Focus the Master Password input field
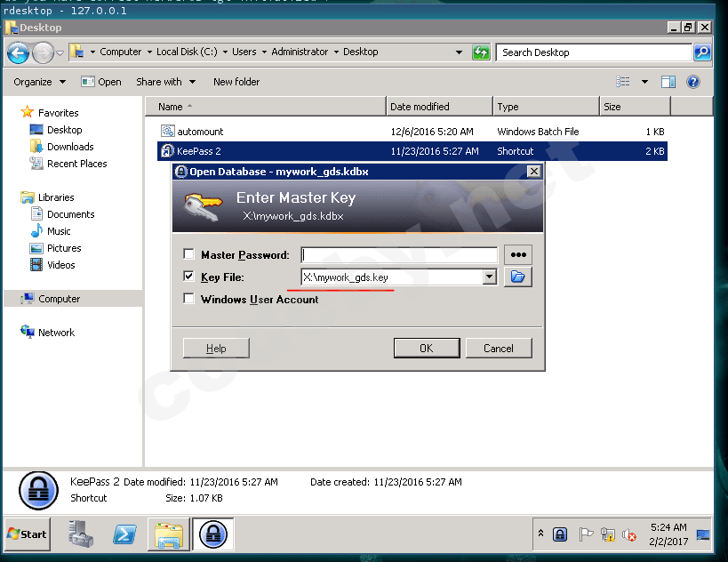Viewport: 728px width, 562px height. 399,254
